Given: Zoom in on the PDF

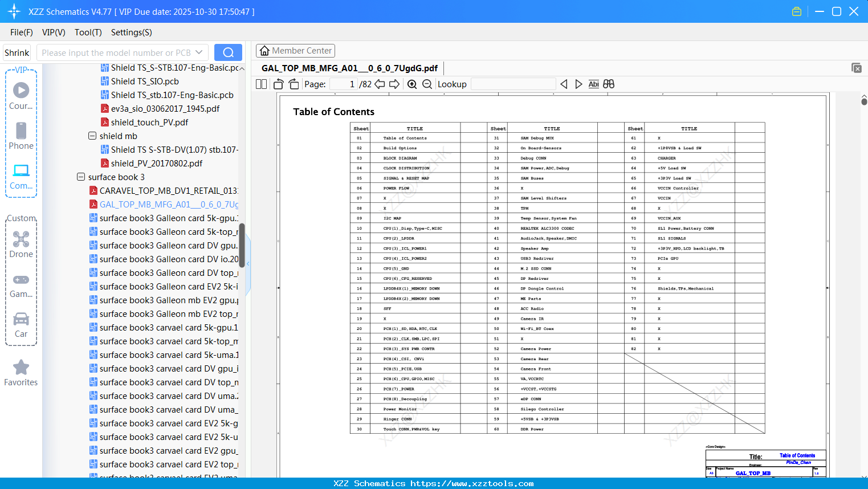Looking at the screenshot, I should click(x=412, y=84).
